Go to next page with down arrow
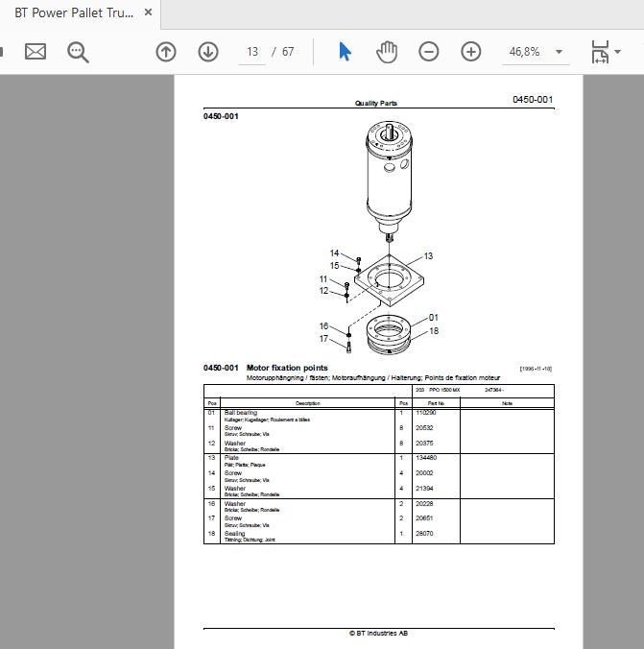Viewport: 644px width, 649px height. point(208,52)
